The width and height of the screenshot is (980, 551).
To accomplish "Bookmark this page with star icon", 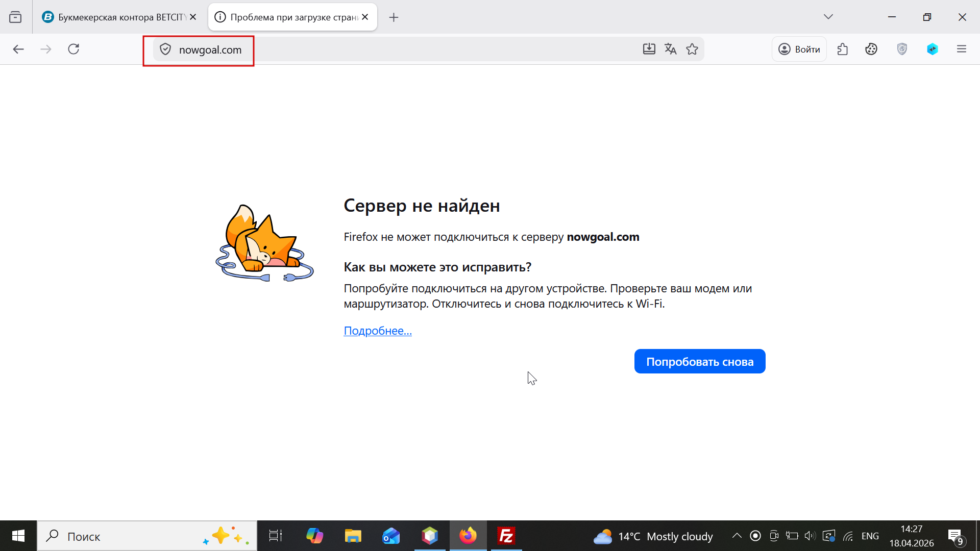I will click(692, 49).
